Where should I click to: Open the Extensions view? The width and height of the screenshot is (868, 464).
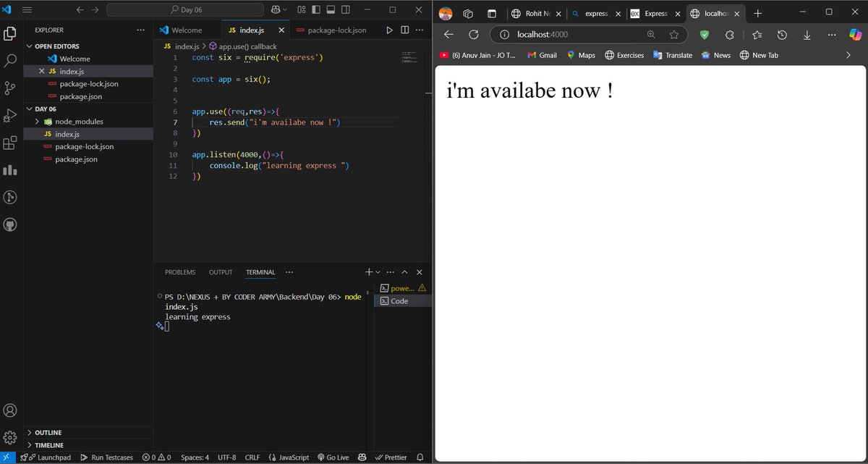10,143
